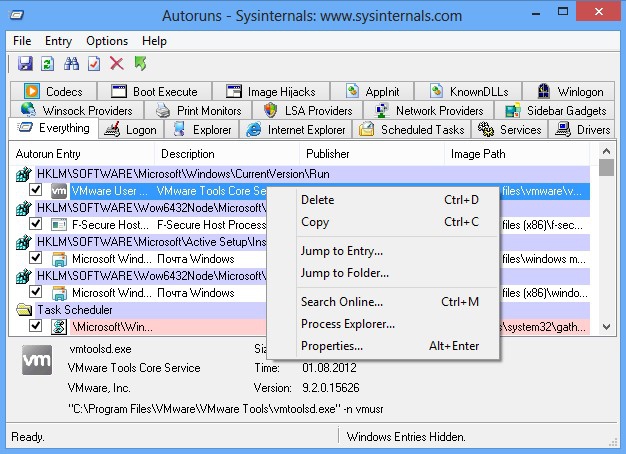
Task: Click the Refresh toolbar icon
Action: tap(48, 64)
